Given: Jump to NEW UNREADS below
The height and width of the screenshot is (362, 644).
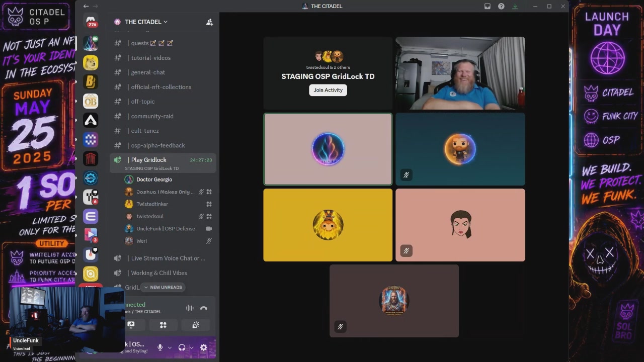Looking at the screenshot, I should coord(163,287).
